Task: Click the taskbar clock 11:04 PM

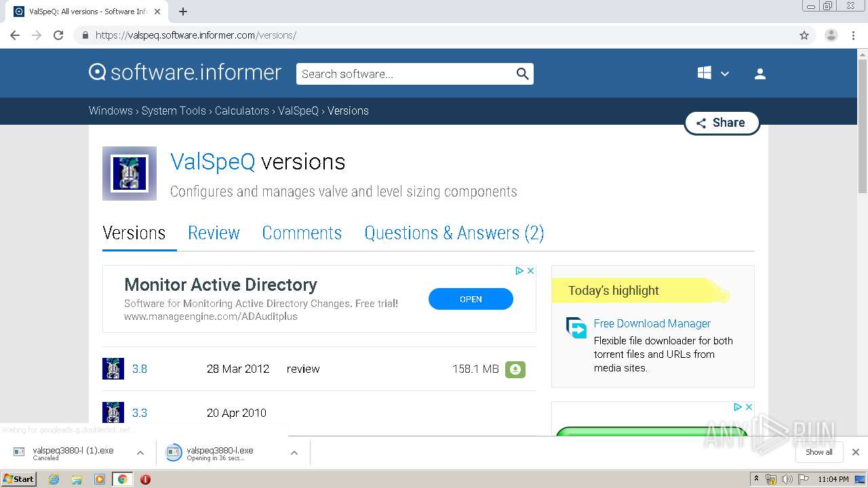Action: pos(833,479)
